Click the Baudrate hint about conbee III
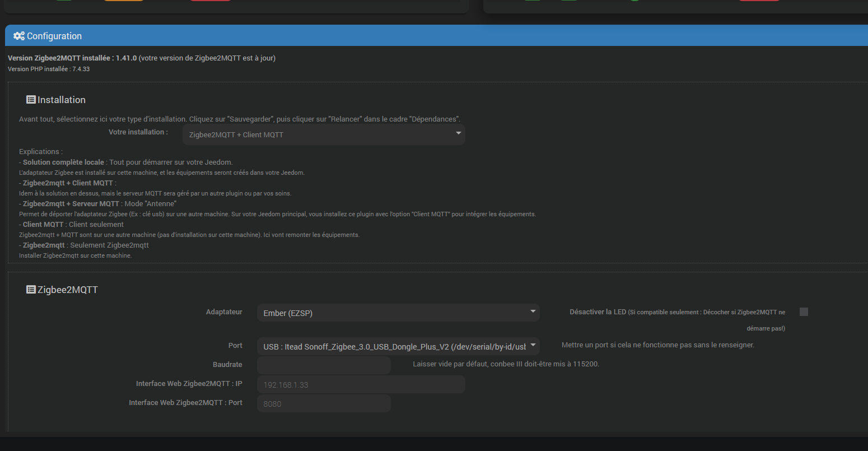 point(506,364)
